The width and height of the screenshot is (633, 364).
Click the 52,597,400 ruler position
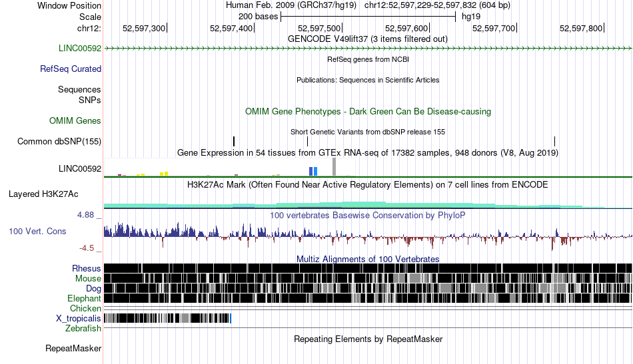232,28
